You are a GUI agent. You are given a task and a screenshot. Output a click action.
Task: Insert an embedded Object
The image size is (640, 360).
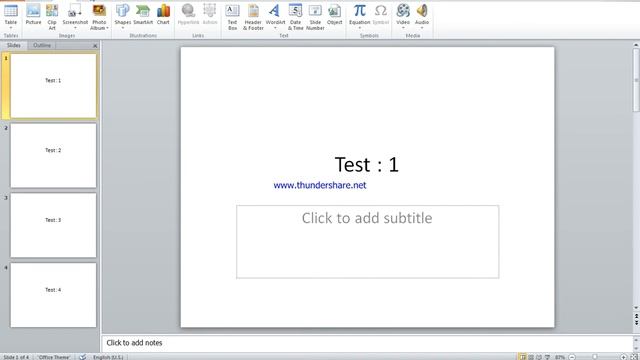334,14
